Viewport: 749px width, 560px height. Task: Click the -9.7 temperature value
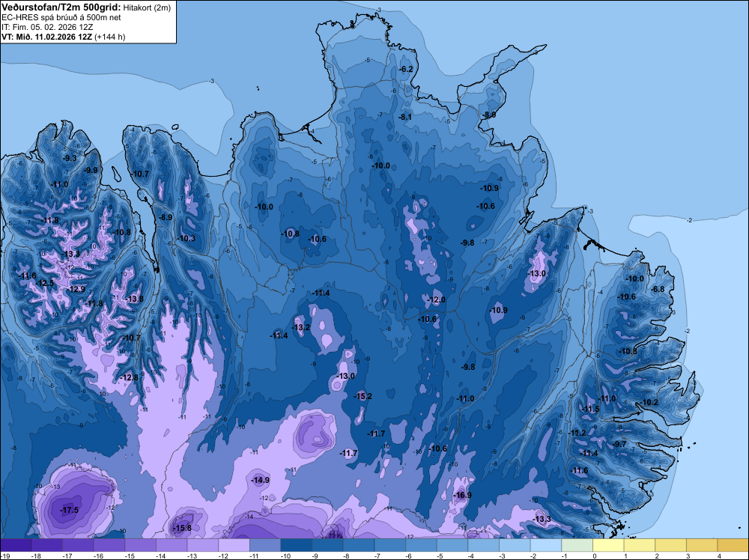click(619, 444)
